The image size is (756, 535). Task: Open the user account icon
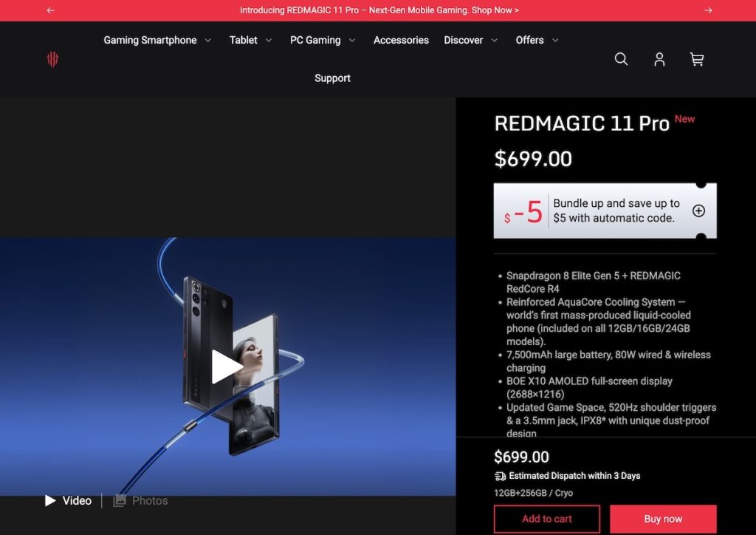[659, 59]
